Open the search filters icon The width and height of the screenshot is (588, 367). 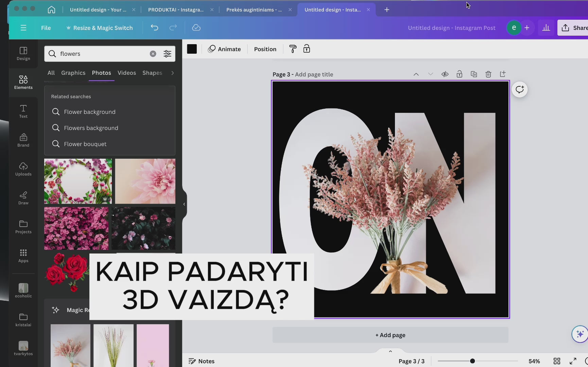pos(167,54)
